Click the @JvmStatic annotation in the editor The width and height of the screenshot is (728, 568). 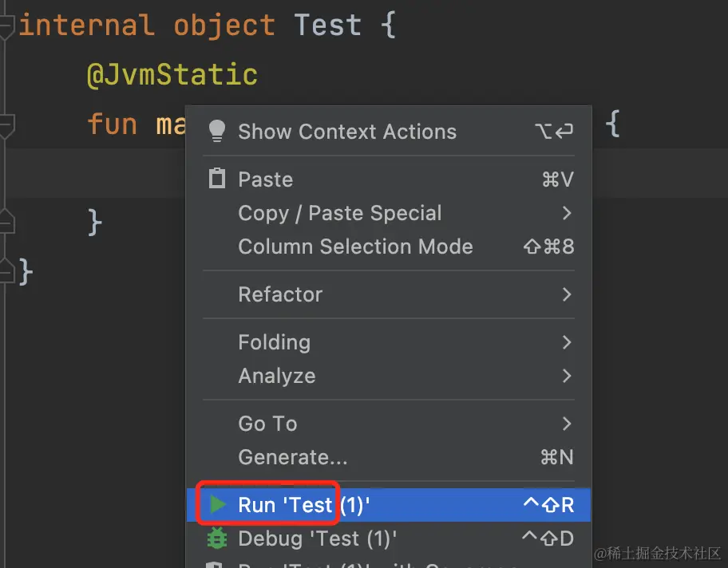172,75
